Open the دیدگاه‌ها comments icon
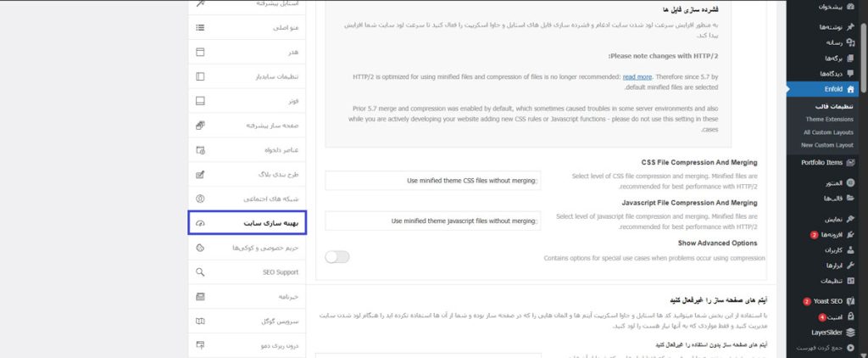 click(850, 73)
